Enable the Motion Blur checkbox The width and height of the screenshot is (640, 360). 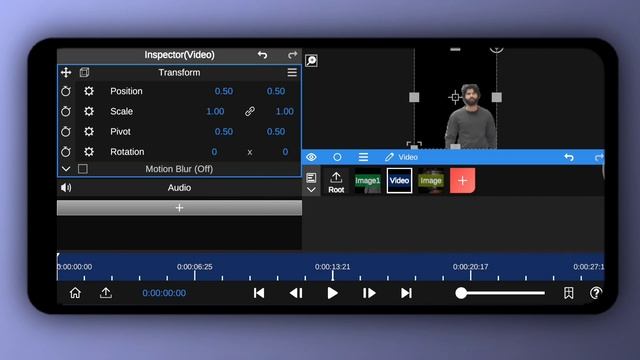83,169
